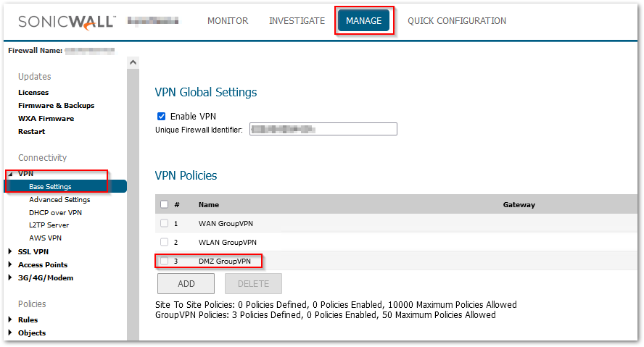Viewport: 644px width, 347px height.
Task: Click the Unique Firewall Identifier field
Action: 323,129
